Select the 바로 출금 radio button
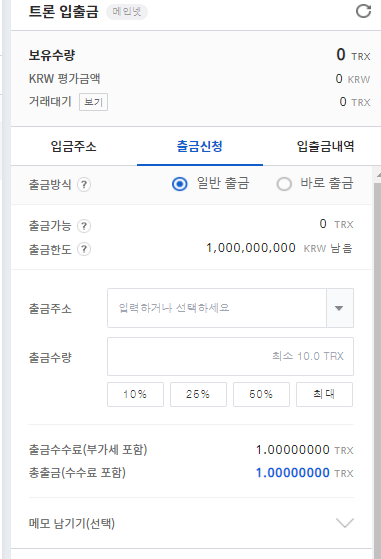The height and width of the screenshot is (559, 381). (x=284, y=184)
